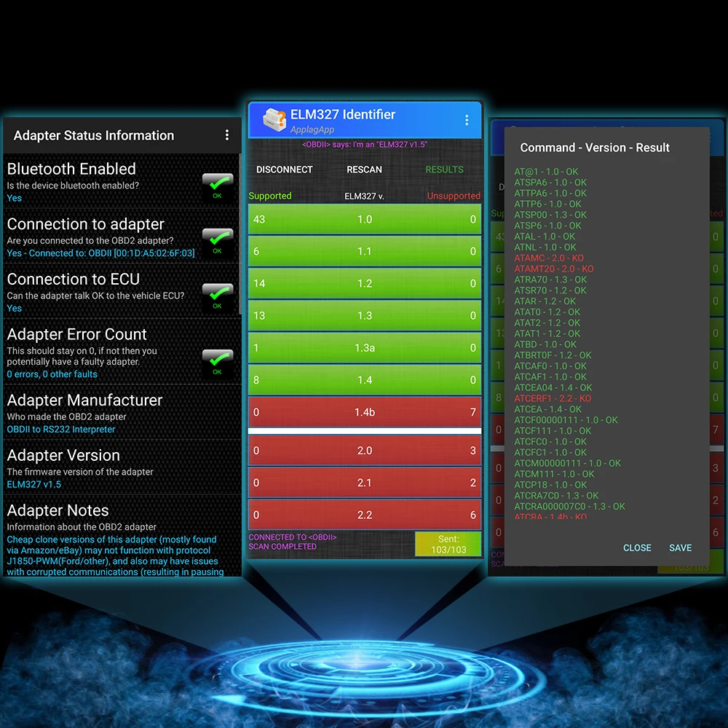Click the ATCRA000007C0 - 1.3 - OK entry

point(570,507)
